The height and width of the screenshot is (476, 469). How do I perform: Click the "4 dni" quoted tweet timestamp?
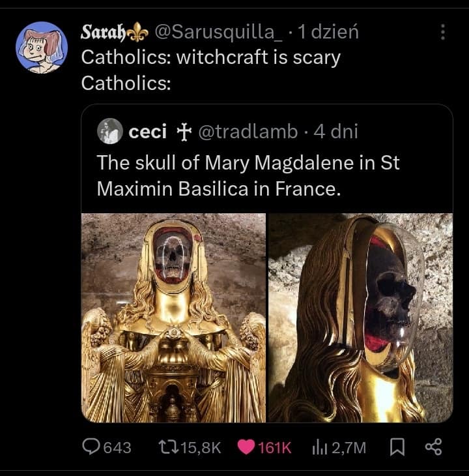pyautogui.click(x=335, y=132)
